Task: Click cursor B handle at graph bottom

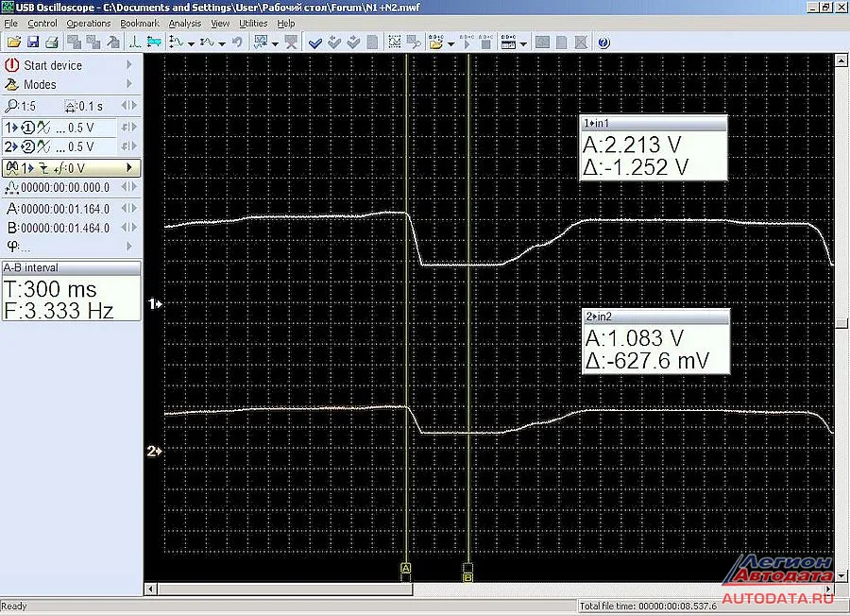Action: 468,577
